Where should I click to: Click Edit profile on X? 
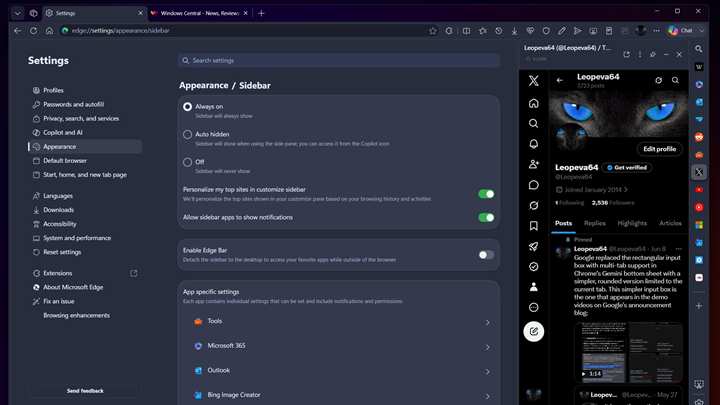click(659, 149)
